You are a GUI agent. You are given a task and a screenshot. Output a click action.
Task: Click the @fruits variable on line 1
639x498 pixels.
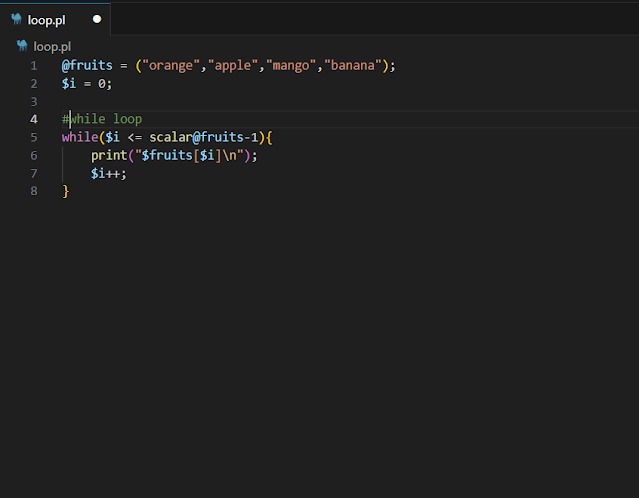87,66
